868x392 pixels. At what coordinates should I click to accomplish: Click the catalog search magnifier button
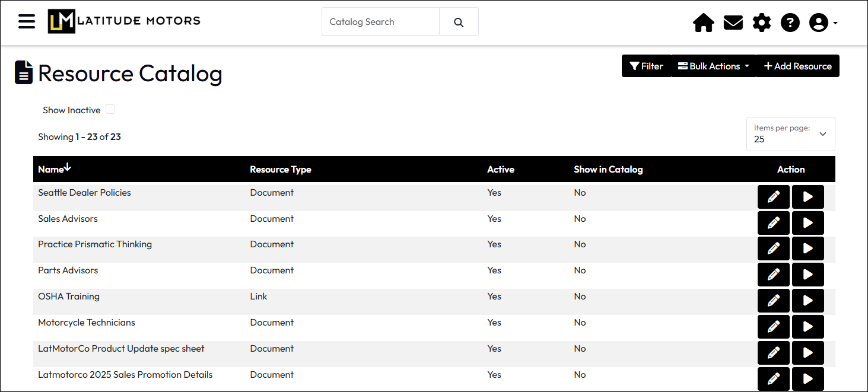(x=459, y=22)
